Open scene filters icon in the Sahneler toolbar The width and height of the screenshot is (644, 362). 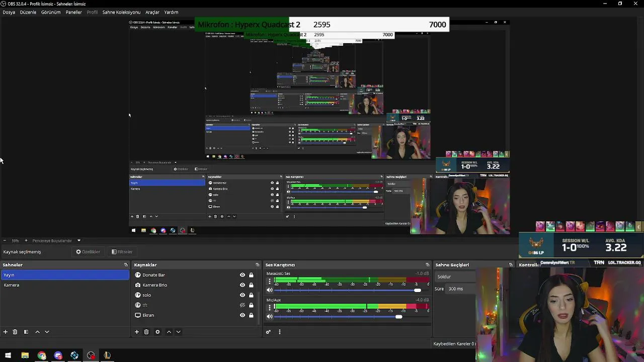26,332
